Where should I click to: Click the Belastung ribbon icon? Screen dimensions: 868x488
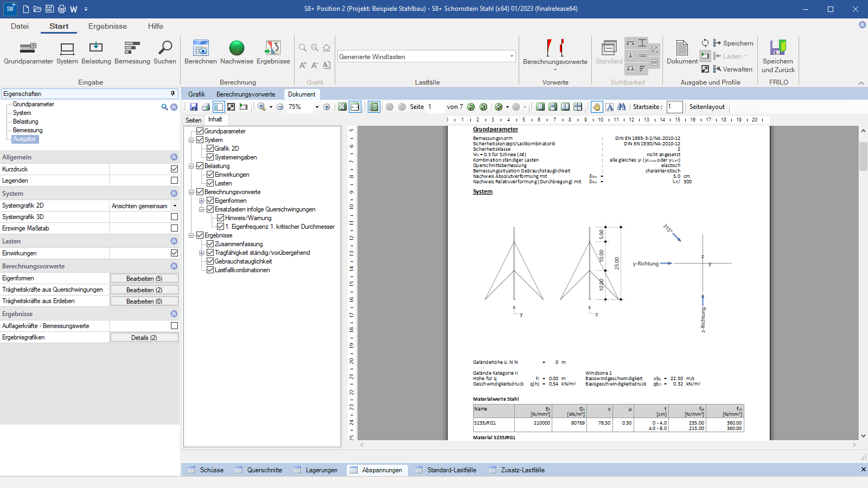coord(96,53)
